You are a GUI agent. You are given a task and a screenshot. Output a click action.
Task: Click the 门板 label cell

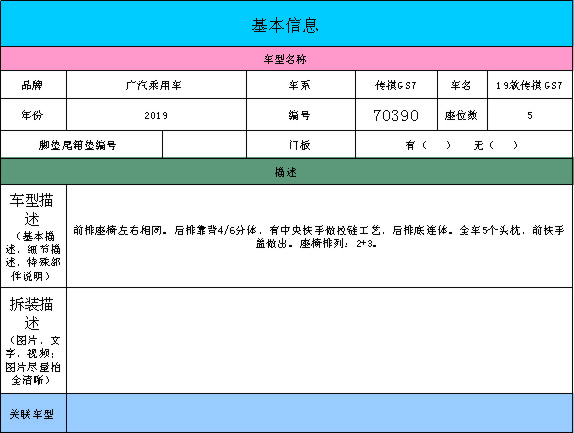tap(301, 145)
